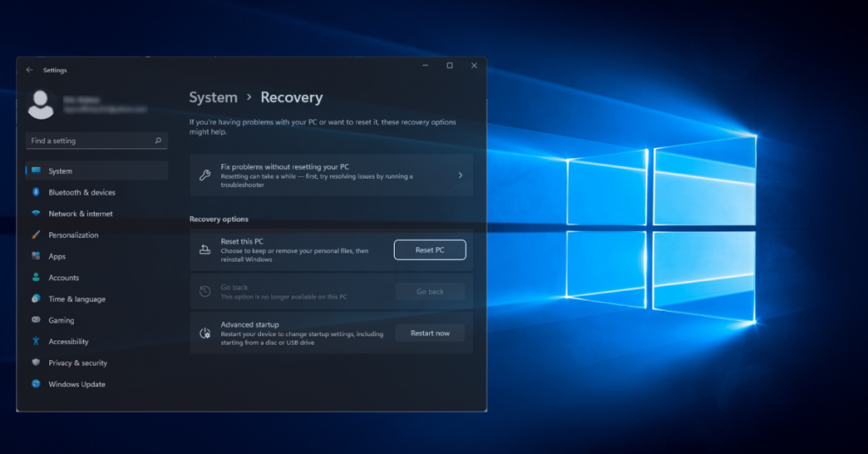Open the Windows Update page
Viewport: 868px width, 454px height.
coord(77,385)
